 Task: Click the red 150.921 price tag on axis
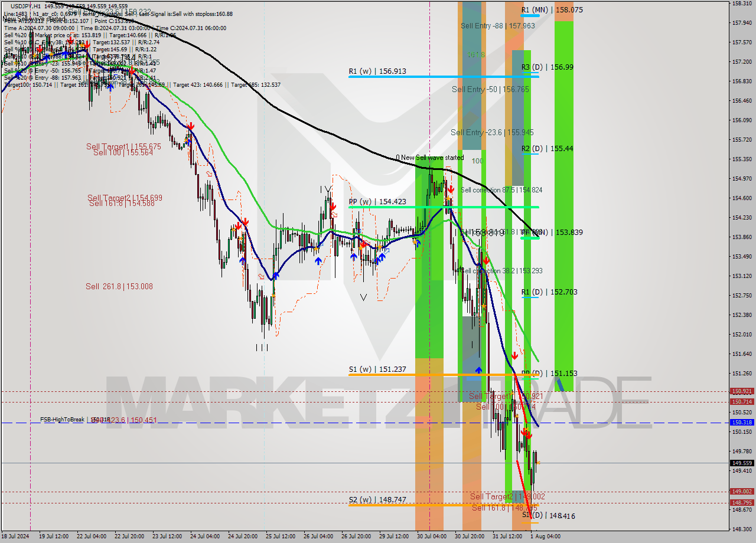tap(742, 391)
